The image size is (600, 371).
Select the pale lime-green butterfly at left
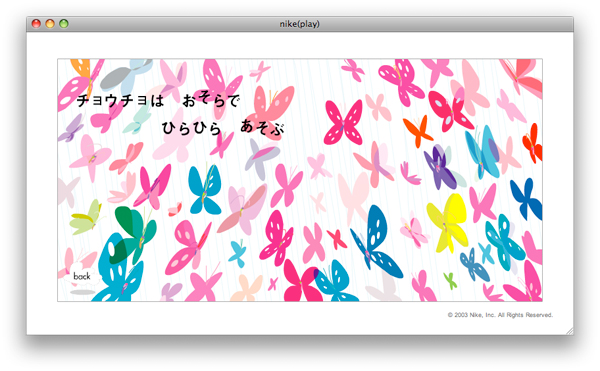[x=86, y=218]
